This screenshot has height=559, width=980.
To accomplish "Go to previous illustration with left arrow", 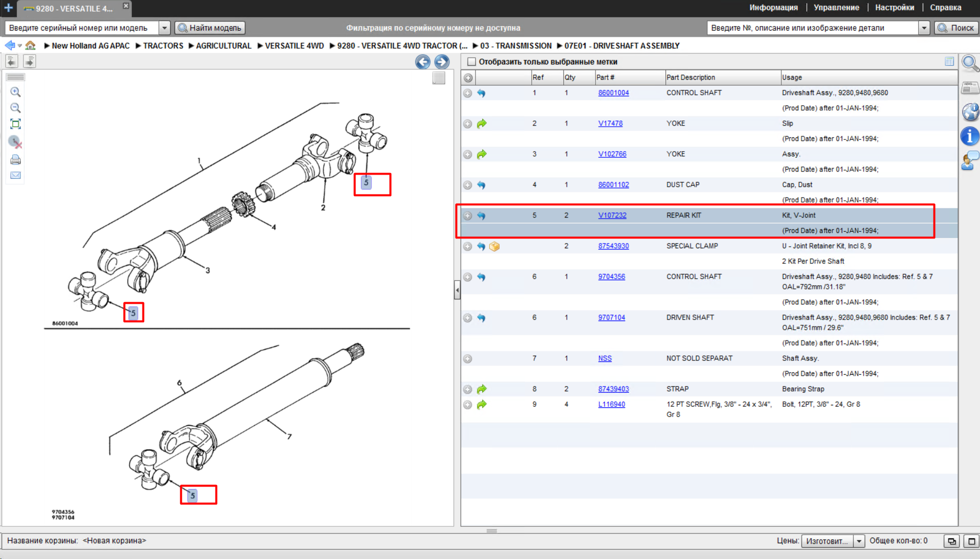I will [x=422, y=62].
